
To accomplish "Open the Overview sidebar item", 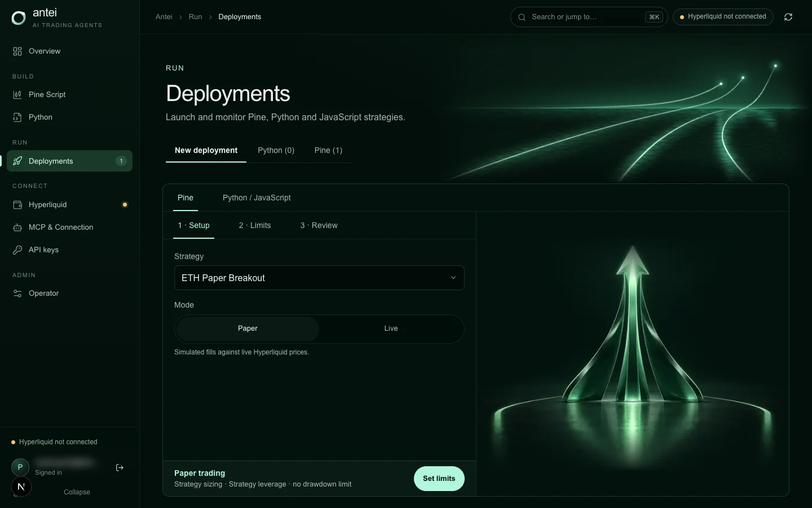I will [x=69, y=51].
